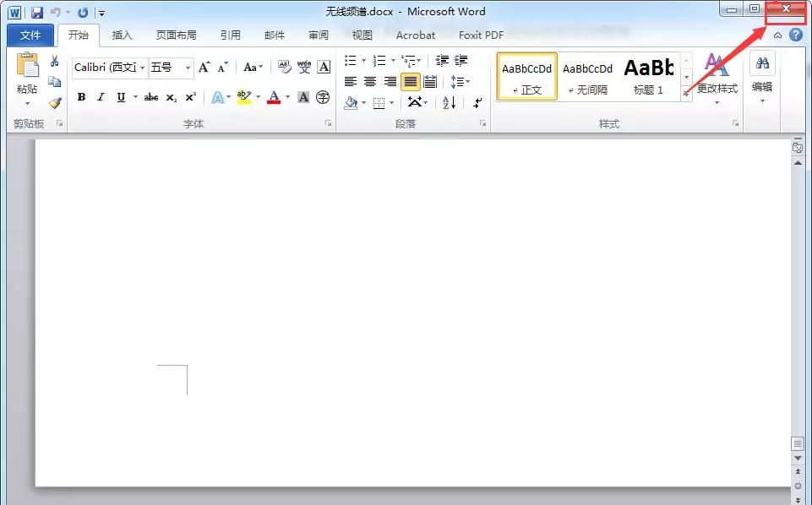The width and height of the screenshot is (812, 505).
Task: Open the Acrobat ribbon tab
Action: pos(415,35)
